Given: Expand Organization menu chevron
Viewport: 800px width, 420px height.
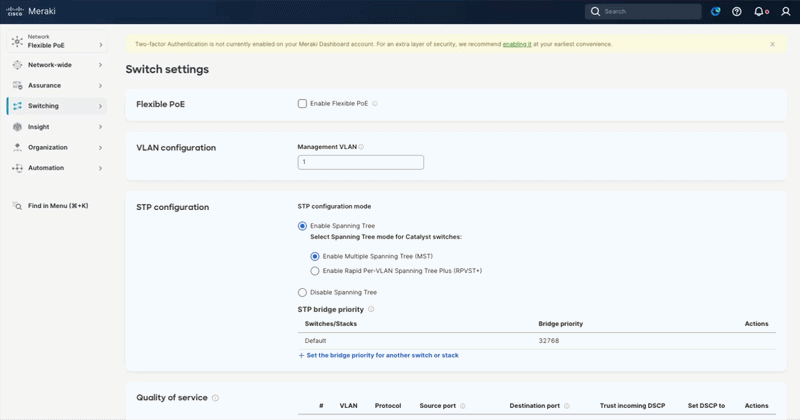Looking at the screenshot, I should pos(101,147).
